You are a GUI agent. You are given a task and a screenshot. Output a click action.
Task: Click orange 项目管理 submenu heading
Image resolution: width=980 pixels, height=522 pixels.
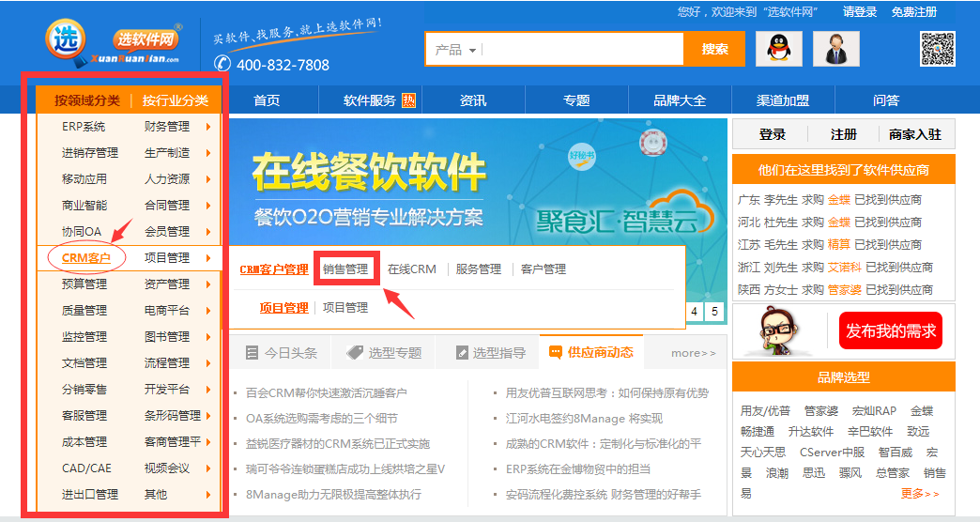pyautogui.click(x=283, y=308)
